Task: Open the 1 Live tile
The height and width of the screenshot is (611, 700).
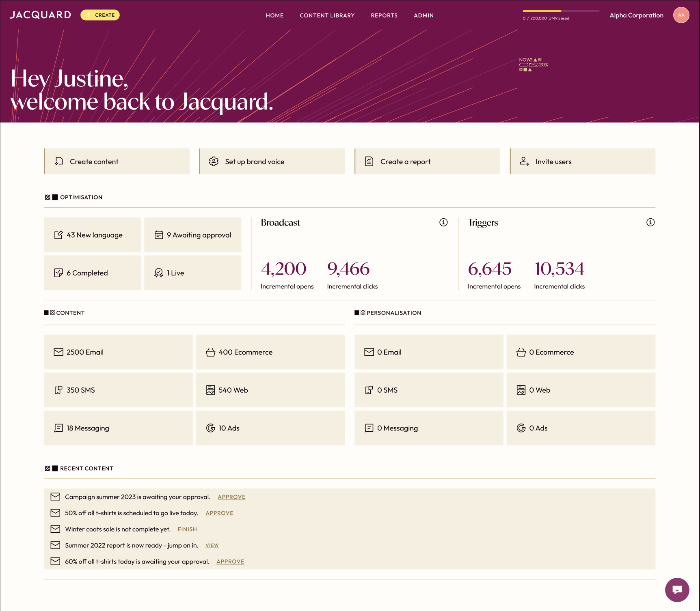Action: pos(193,273)
